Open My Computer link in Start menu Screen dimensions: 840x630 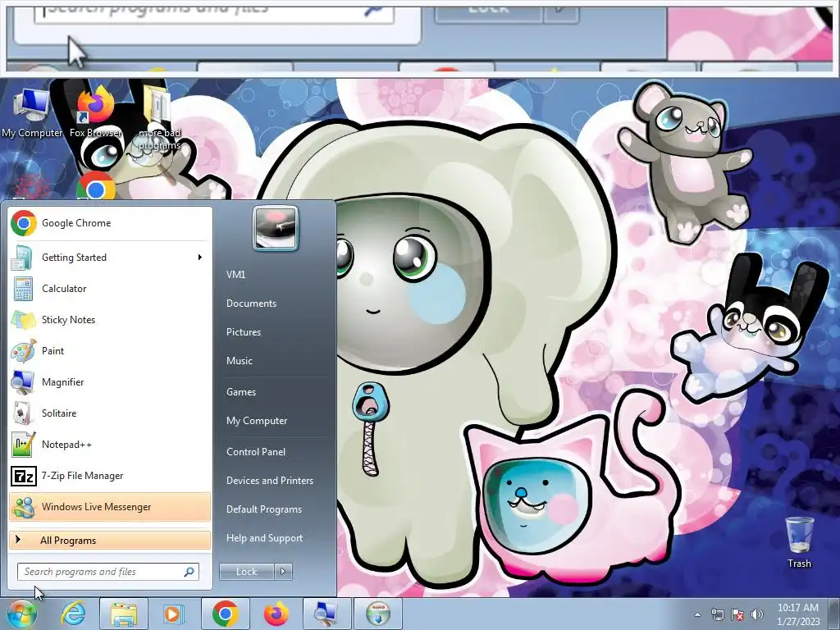(x=257, y=421)
